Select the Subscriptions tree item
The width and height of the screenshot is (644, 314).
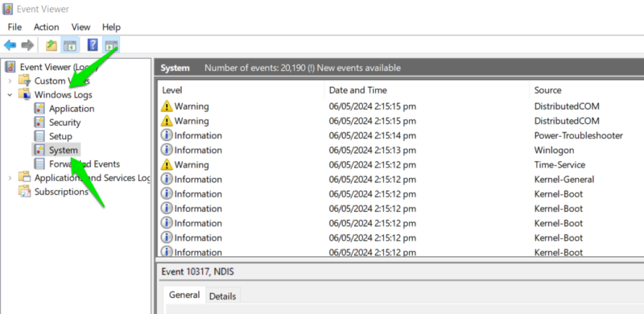tap(61, 192)
